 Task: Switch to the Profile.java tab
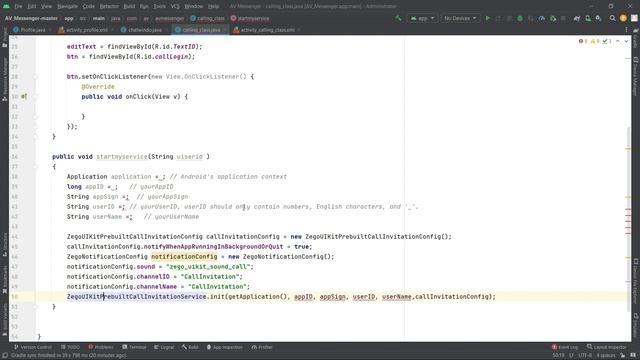[x=33, y=30]
